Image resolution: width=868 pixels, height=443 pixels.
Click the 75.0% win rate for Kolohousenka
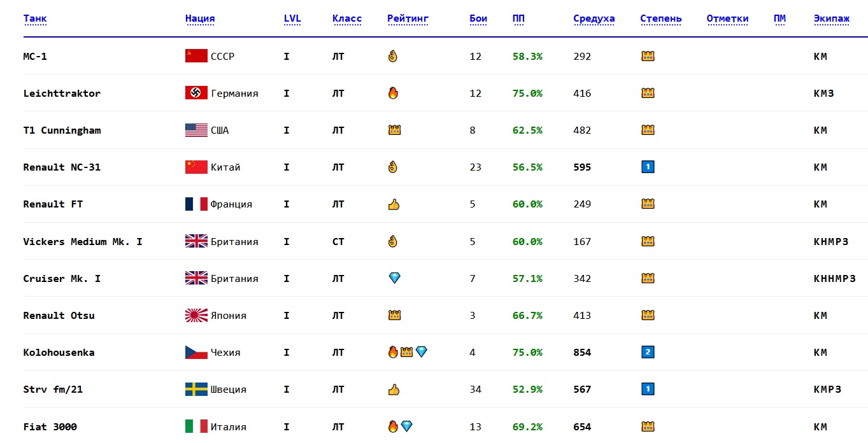point(527,353)
